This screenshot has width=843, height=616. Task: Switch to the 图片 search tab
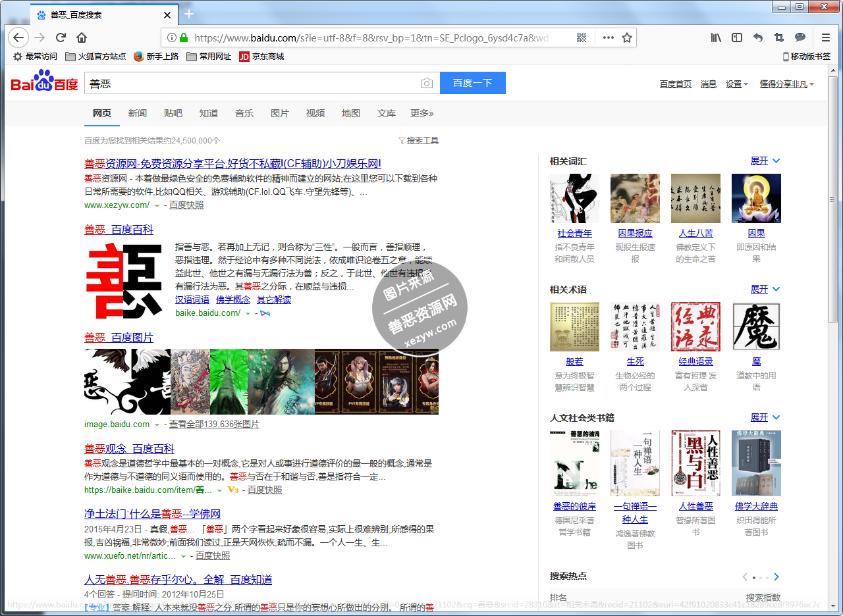click(280, 113)
